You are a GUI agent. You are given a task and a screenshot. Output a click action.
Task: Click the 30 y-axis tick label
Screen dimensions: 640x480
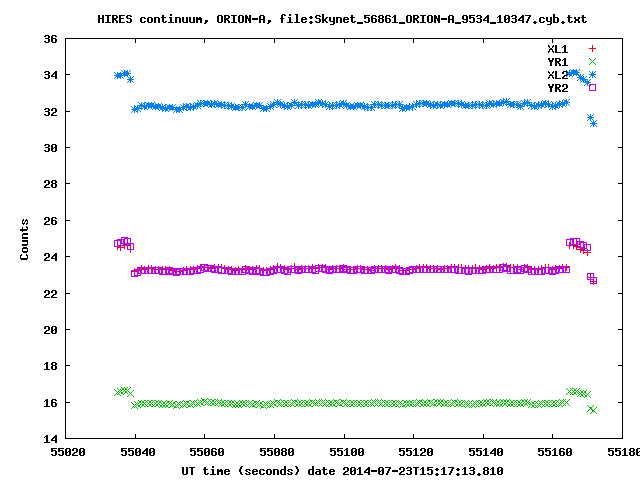pyautogui.click(x=49, y=148)
